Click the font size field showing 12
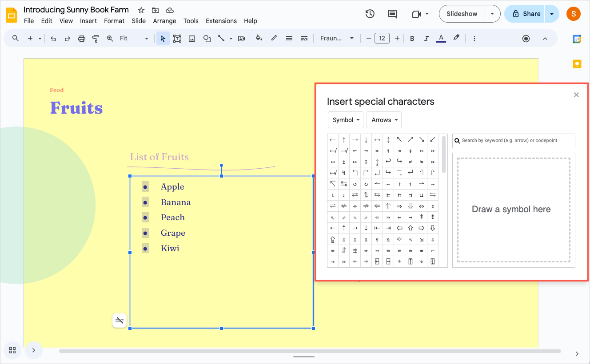This screenshot has width=590, height=364. tap(382, 39)
